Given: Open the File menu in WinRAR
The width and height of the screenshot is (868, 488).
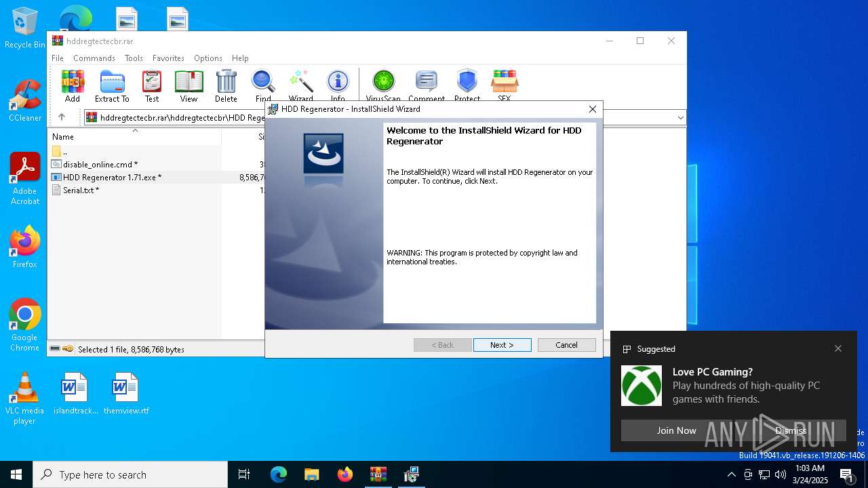Looking at the screenshot, I should (x=58, y=58).
